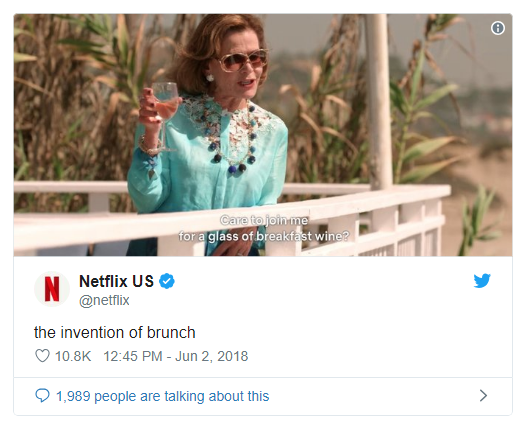Screen dimensions: 528x431
Task: Click the white post in the photo
Action: (378, 101)
